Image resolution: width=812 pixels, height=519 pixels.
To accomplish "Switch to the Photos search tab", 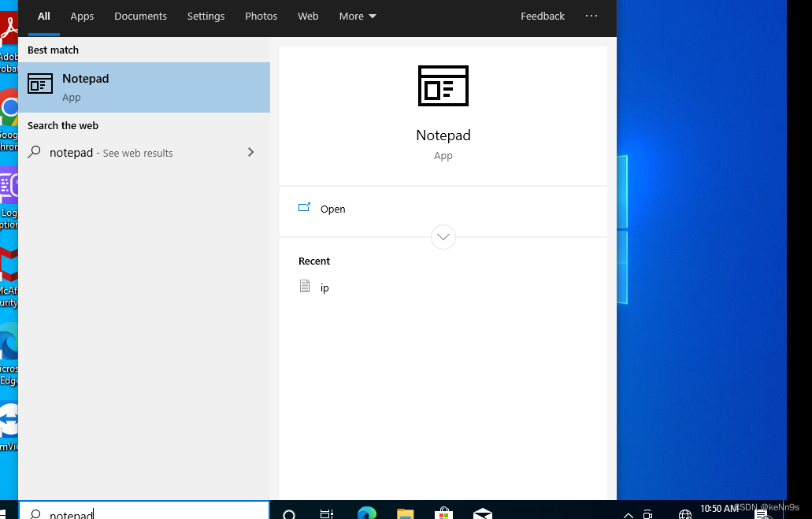I will pyautogui.click(x=261, y=16).
